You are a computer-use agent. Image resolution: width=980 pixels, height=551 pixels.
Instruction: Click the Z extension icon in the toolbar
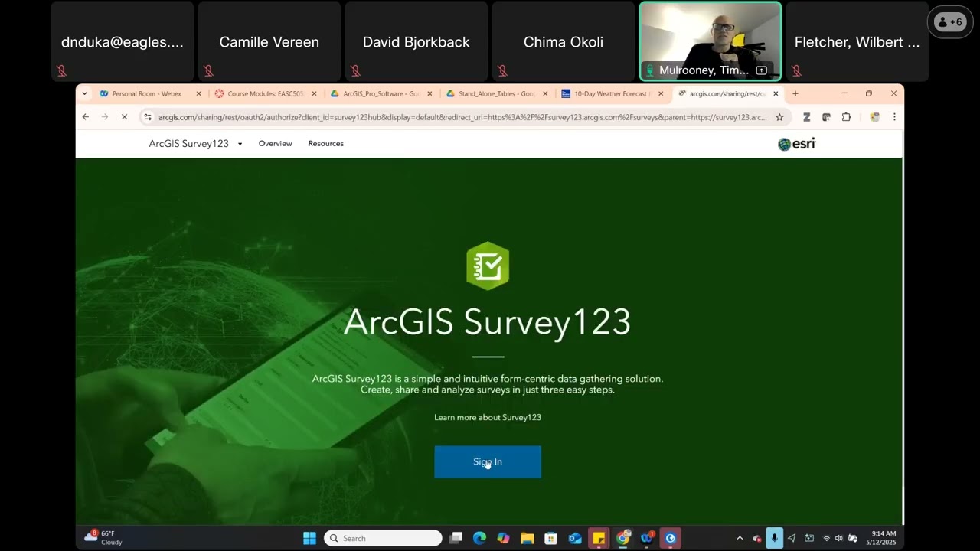(806, 117)
